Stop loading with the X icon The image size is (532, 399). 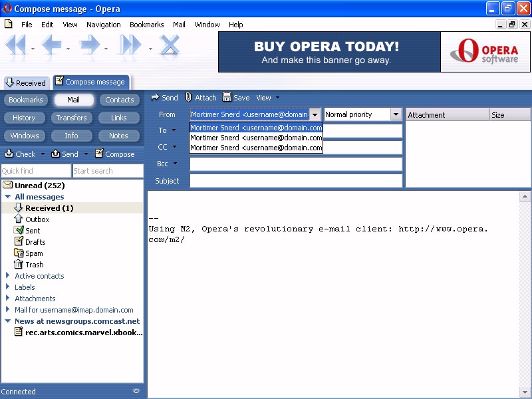pos(170,45)
